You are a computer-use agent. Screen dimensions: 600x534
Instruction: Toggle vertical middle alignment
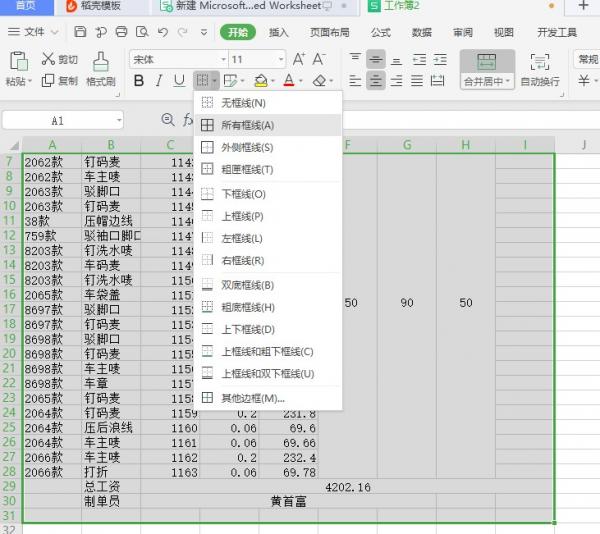pos(376,59)
